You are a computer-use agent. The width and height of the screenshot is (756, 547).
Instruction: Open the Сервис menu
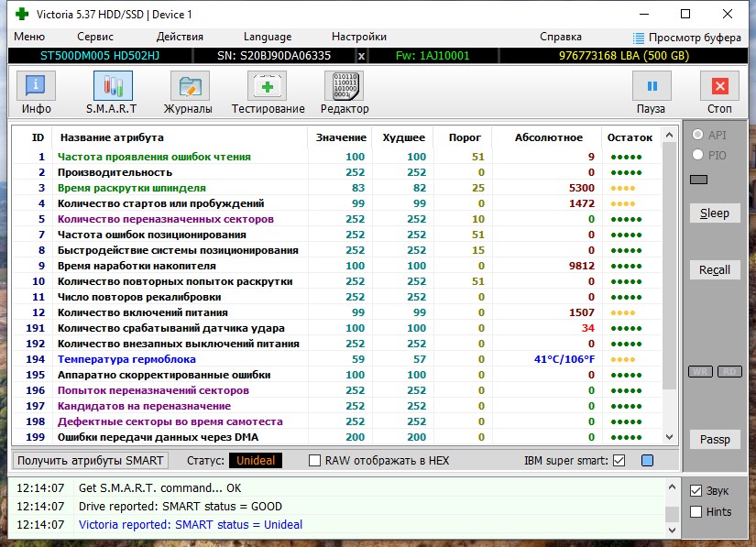[95, 37]
